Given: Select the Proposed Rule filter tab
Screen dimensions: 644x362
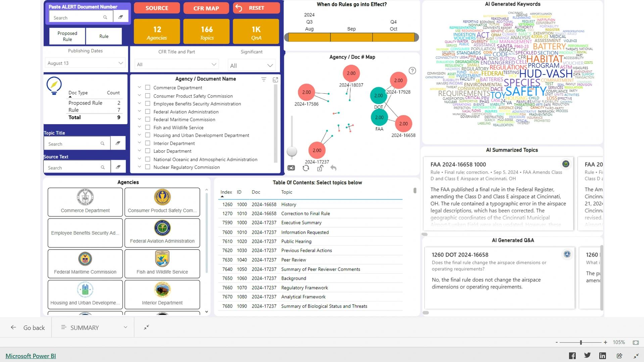Looking at the screenshot, I should pos(67,36).
